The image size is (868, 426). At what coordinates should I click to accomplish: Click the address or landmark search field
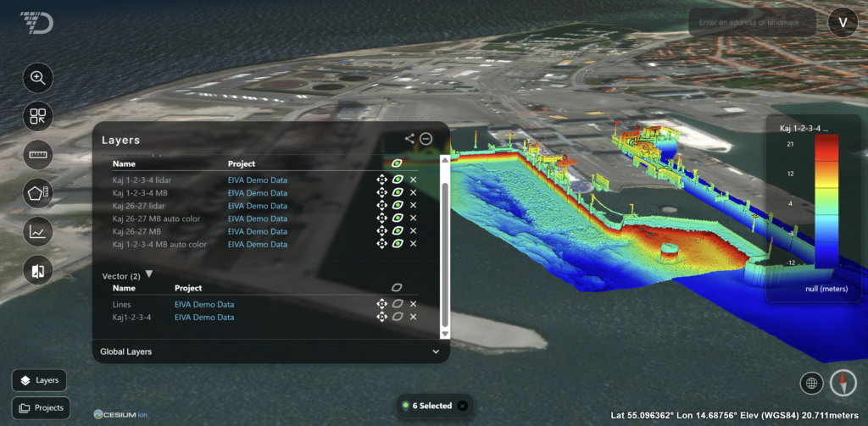(x=753, y=23)
